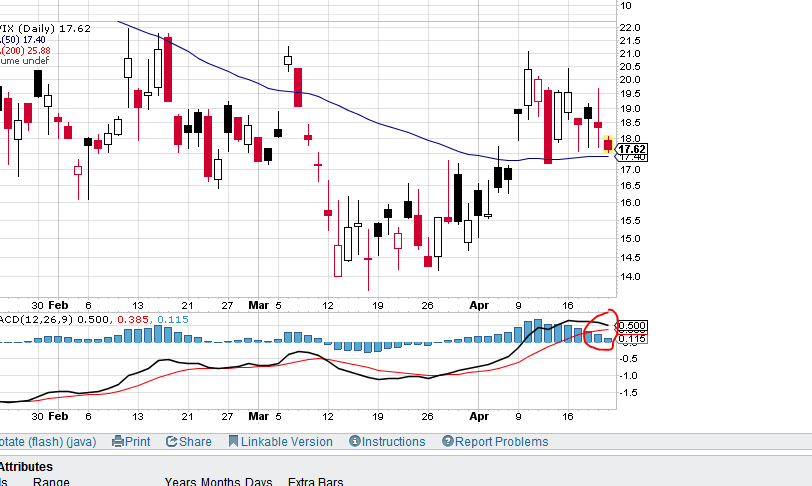Viewport: 812px width, 486px height.
Task: Click the red 0.385 signal value
Action: 133,320
